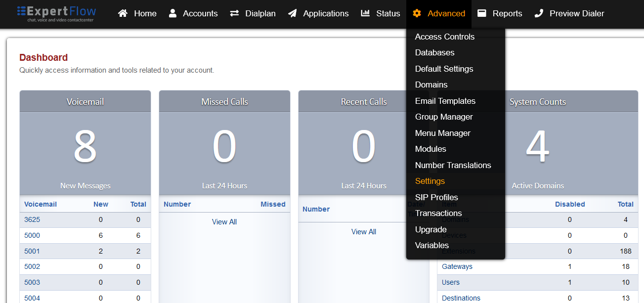The image size is (644, 303).
Task: Click the Preview Dialer phone icon
Action: (x=539, y=13)
